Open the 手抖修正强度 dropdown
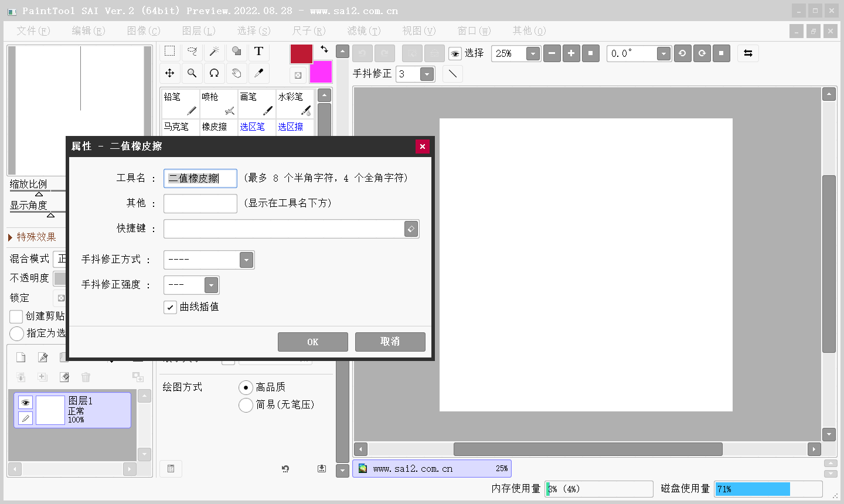Screen dimensions: 844x504 tap(212, 285)
